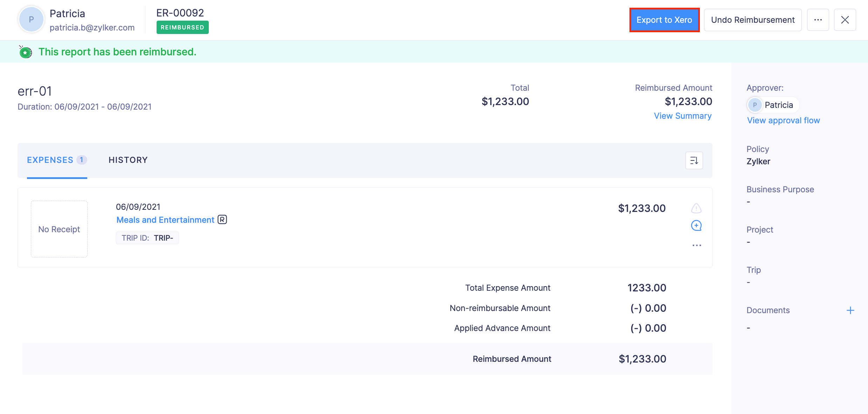Click the REIMBURSED status badge
Screen dimensions: 868x414
pos(182,27)
